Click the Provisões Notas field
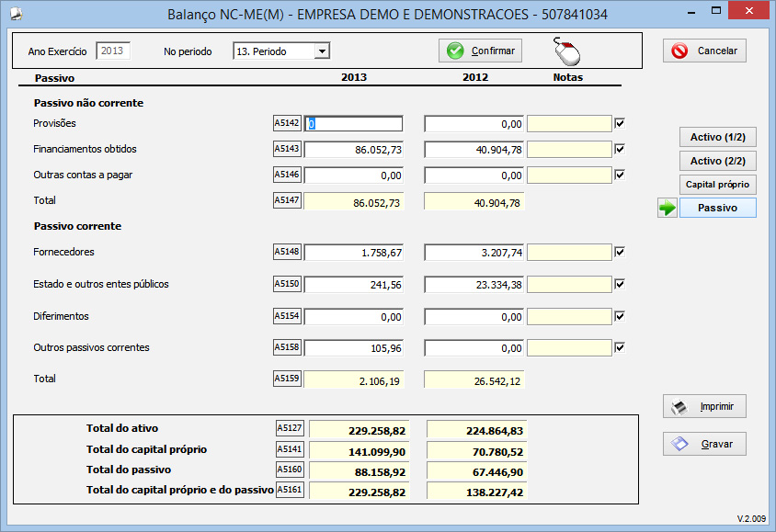Screen dimensions: 776x532 click(x=569, y=124)
